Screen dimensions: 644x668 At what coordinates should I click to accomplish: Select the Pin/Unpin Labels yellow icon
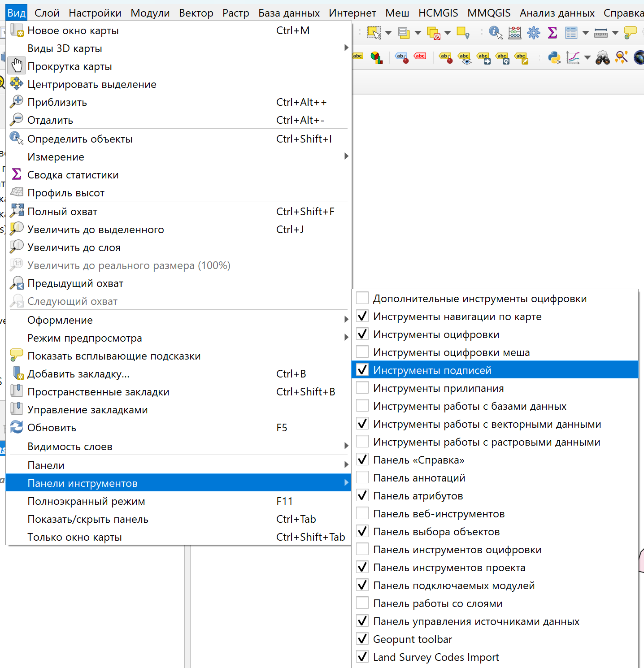coord(446,58)
